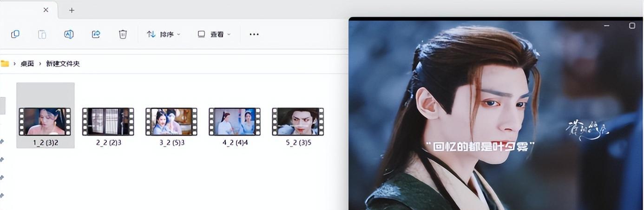
Task: Click file name label 4_2 (4)4
Action: point(235,142)
